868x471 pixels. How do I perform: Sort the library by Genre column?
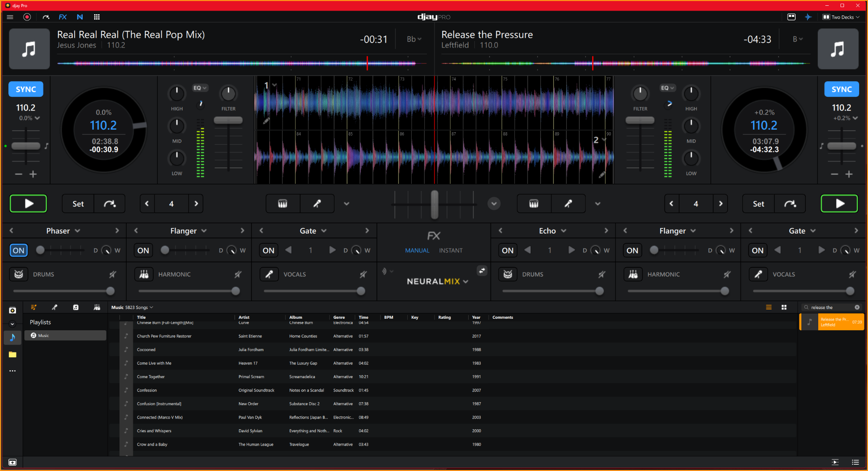(339, 317)
